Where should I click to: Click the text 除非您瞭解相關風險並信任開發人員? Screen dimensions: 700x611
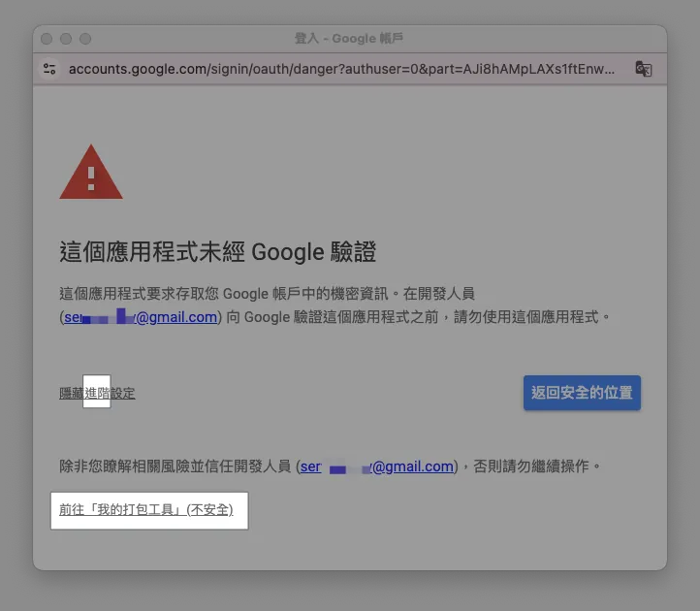pos(175,466)
